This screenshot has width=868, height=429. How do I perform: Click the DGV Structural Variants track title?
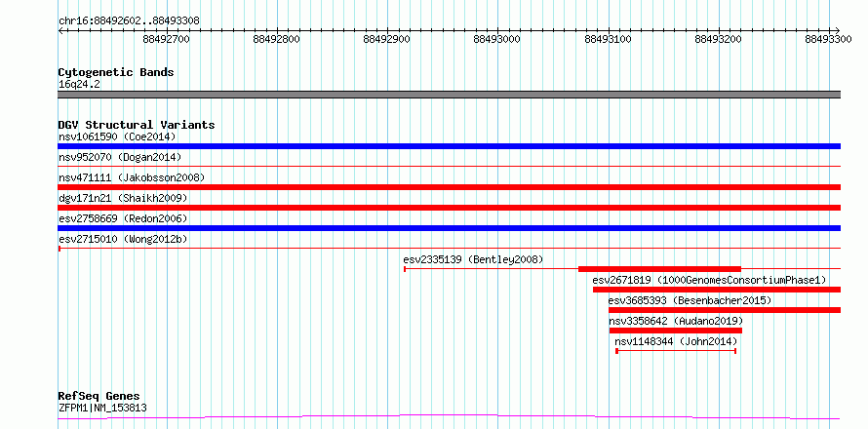click(137, 125)
